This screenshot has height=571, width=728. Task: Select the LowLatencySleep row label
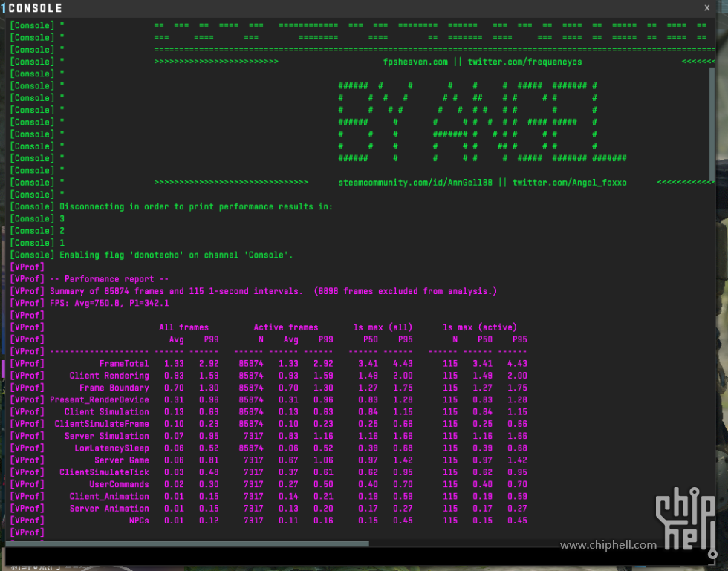tap(111, 448)
